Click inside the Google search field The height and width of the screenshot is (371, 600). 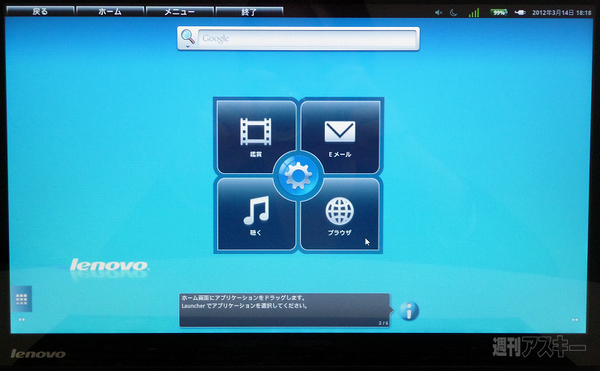(307, 38)
